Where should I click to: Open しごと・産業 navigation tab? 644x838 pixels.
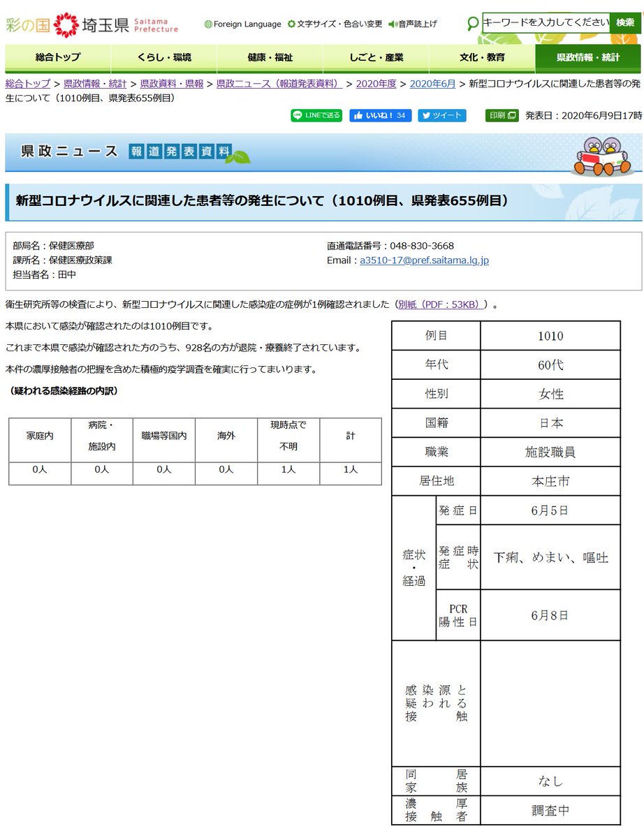[376, 58]
